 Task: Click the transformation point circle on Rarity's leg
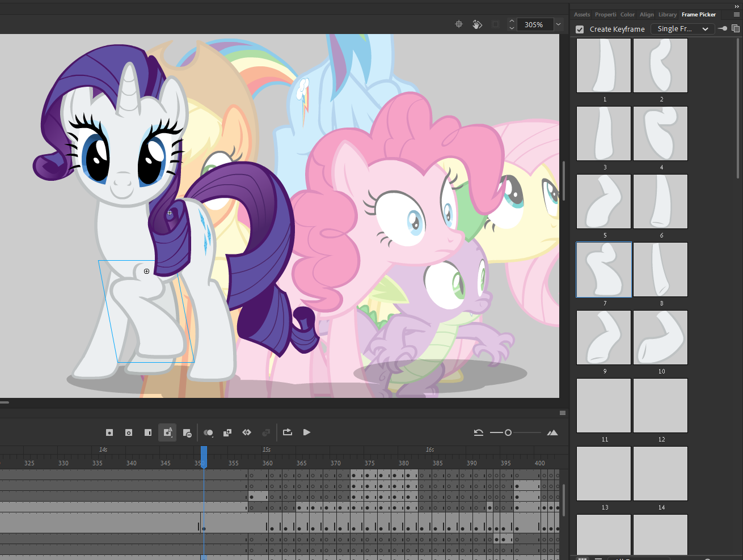[146, 271]
